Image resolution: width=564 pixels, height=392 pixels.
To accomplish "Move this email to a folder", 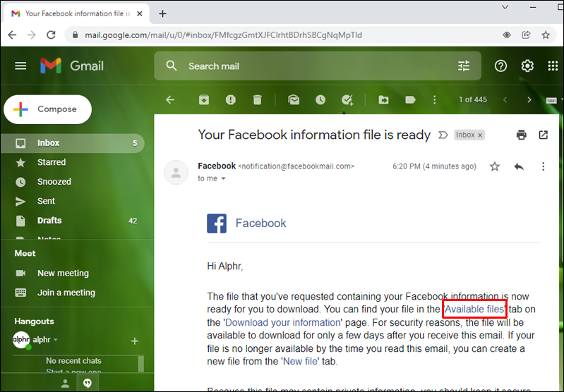I will point(383,99).
